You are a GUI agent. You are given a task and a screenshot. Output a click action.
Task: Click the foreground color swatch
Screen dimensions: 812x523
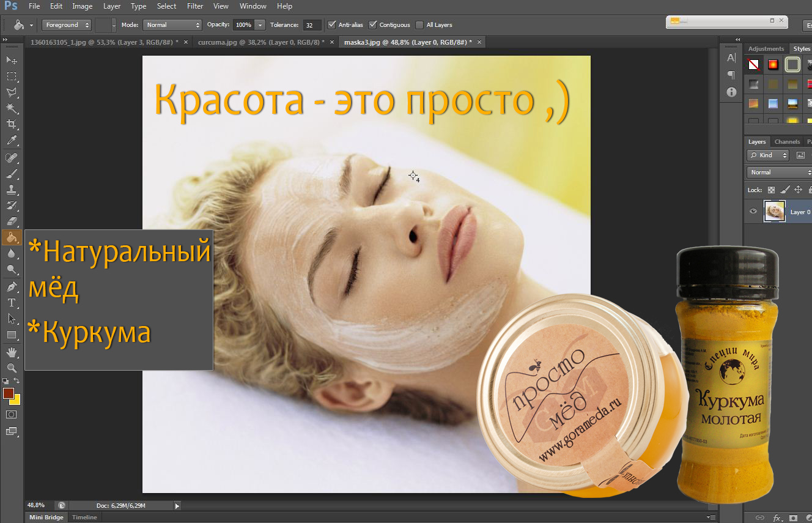click(9, 393)
